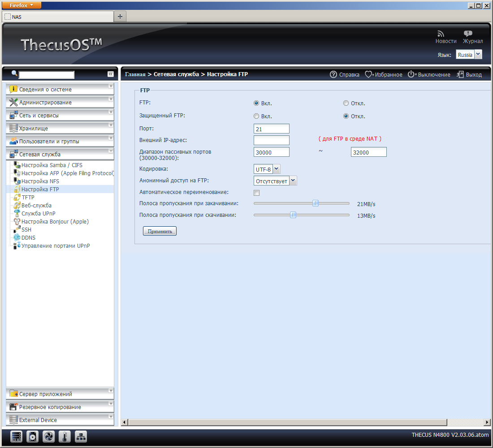Viewport: 493px width, 448px height.
Task: Open disk status icon in bottom bar
Action: (32, 436)
